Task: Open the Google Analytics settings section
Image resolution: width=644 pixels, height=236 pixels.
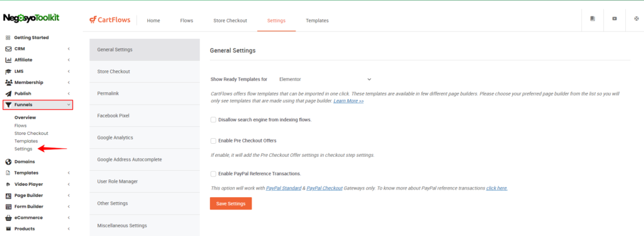Action: click(x=145, y=137)
